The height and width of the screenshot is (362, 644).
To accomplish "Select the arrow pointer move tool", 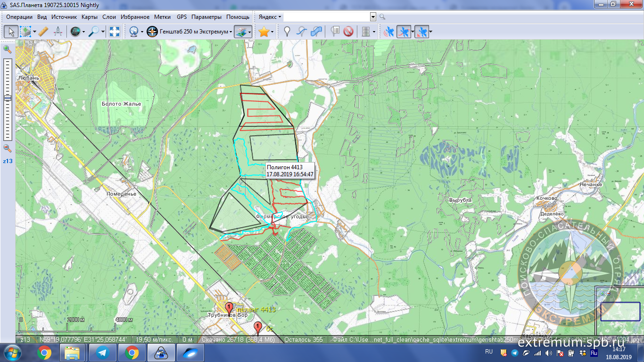I will click(11, 32).
